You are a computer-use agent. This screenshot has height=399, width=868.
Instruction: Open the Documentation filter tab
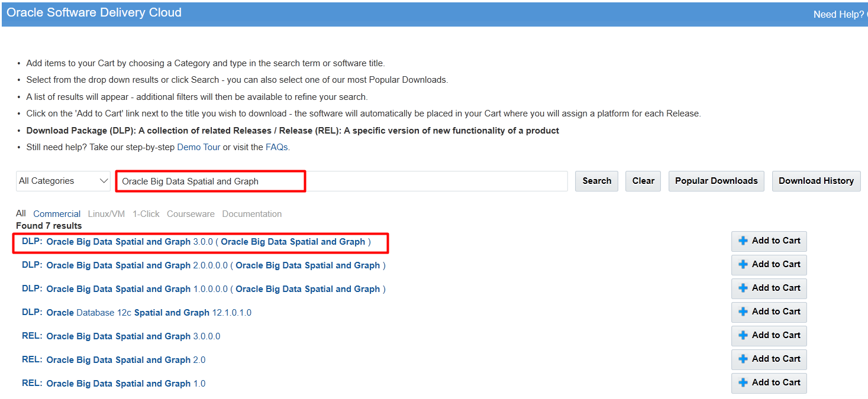point(252,214)
